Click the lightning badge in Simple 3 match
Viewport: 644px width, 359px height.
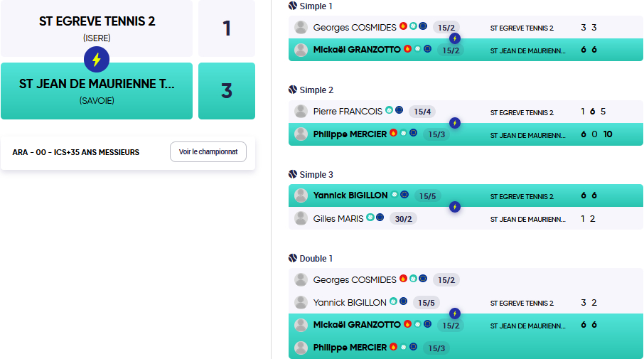click(x=455, y=207)
